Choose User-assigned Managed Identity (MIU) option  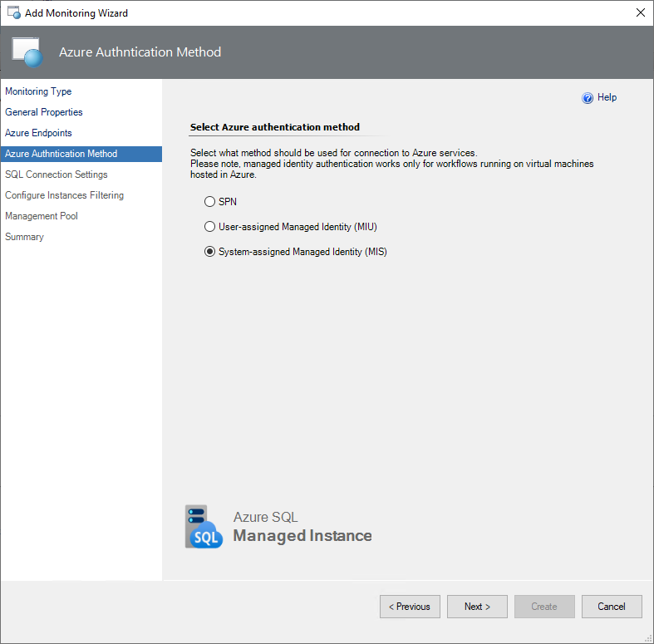291,227
